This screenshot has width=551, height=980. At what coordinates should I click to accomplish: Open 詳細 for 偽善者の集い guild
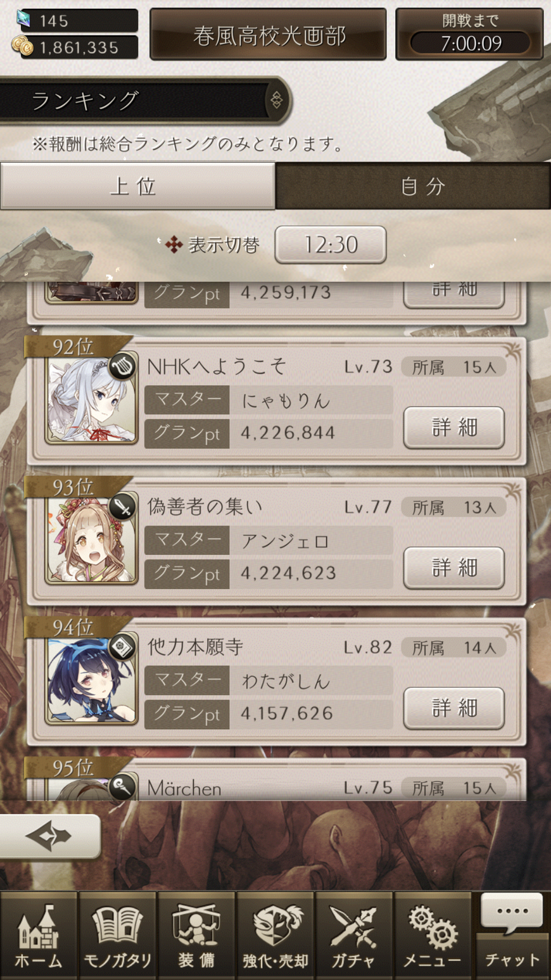point(454,568)
